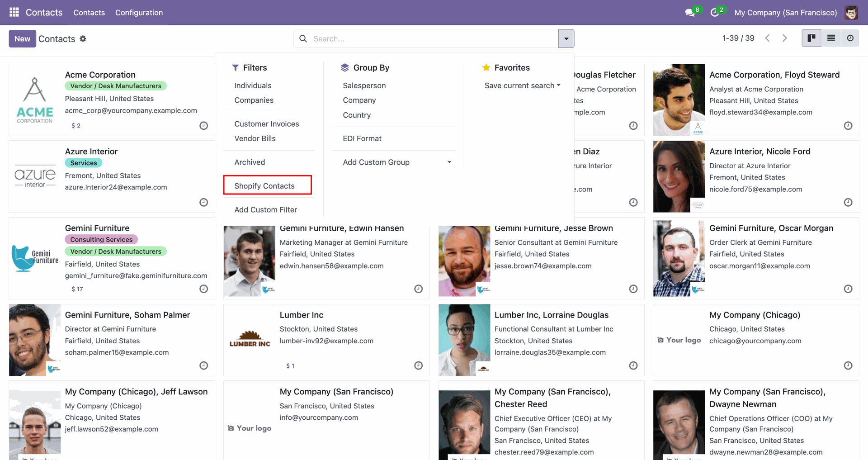This screenshot has height=460, width=868.
Task: Click the gear icon next to Contacts title
Action: click(x=83, y=39)
